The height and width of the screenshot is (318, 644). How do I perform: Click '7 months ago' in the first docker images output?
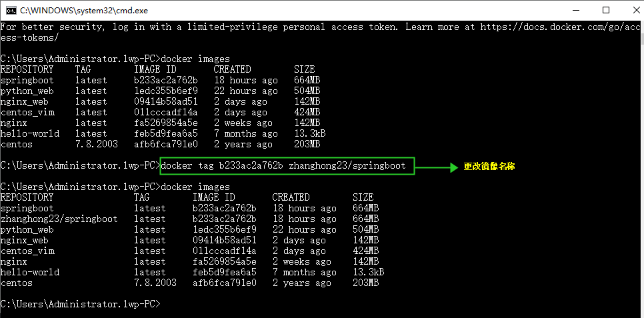245,134
